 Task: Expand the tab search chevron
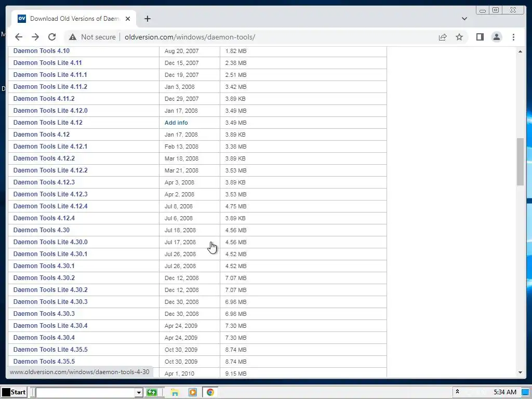click(x=464, y=19)
